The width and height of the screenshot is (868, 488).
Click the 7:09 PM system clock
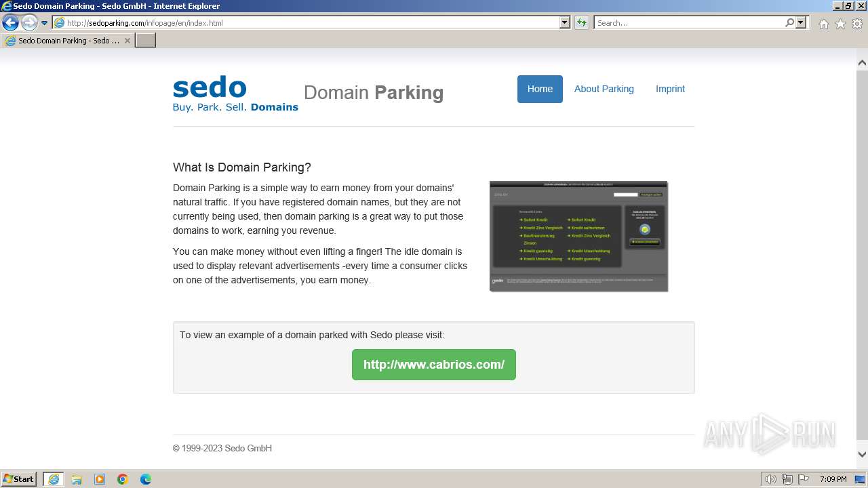tap(833, 479)
